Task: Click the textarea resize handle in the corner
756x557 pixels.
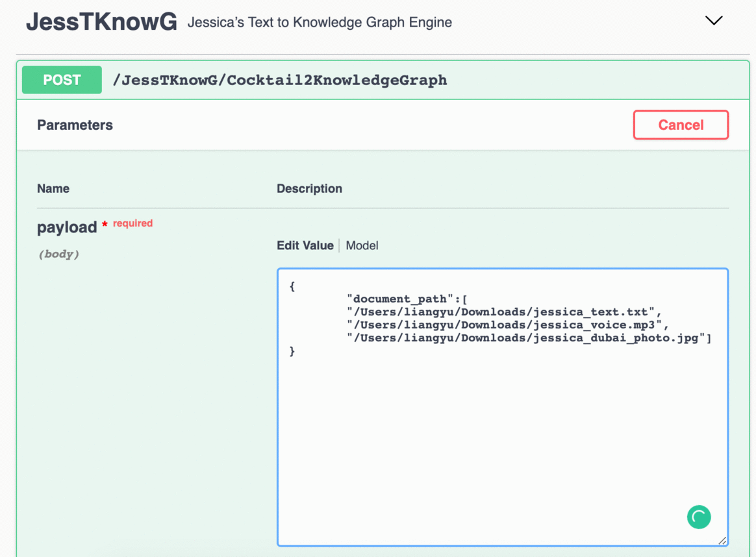Action: coord(722,541)
